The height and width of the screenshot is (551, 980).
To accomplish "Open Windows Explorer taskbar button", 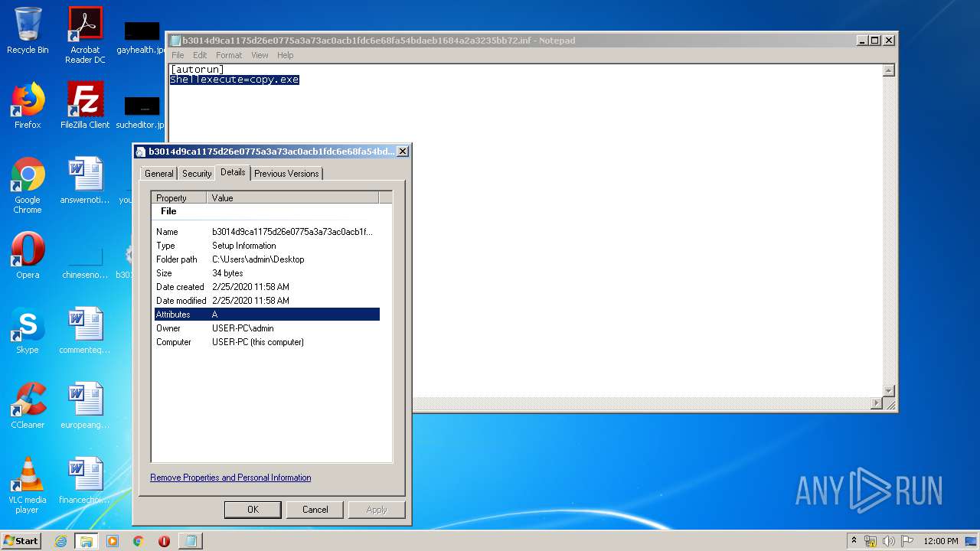I will 87,541.
